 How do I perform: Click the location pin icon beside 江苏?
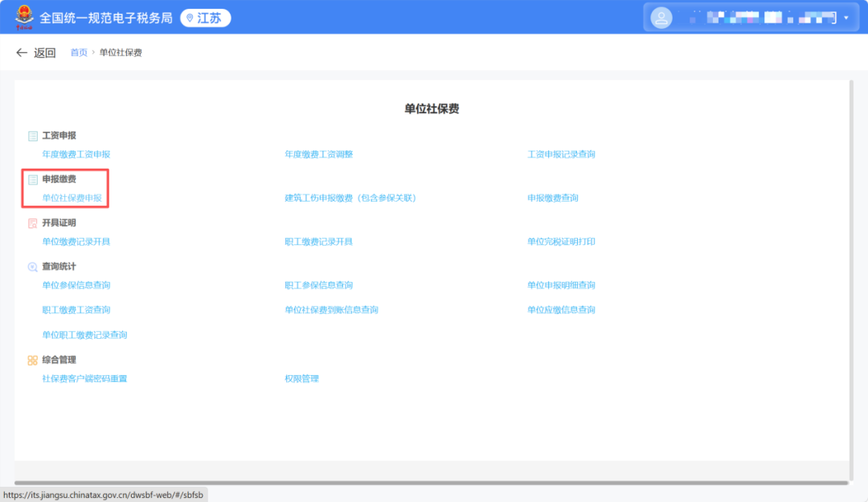(x=190, y=18)
